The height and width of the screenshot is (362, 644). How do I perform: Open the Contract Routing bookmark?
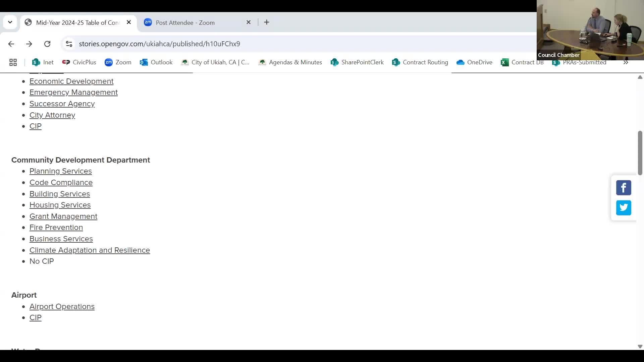click(x=420, y=62)
